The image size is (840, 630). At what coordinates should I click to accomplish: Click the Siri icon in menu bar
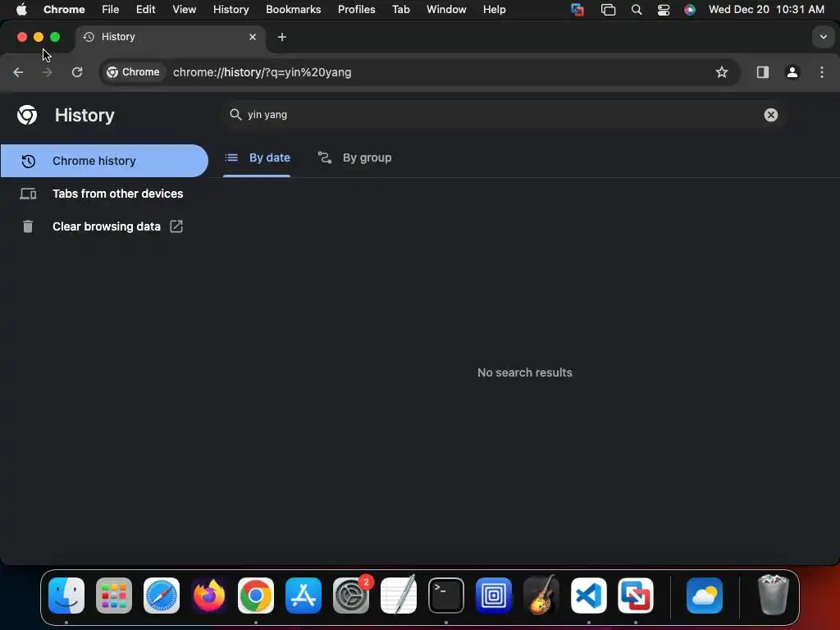689,10
